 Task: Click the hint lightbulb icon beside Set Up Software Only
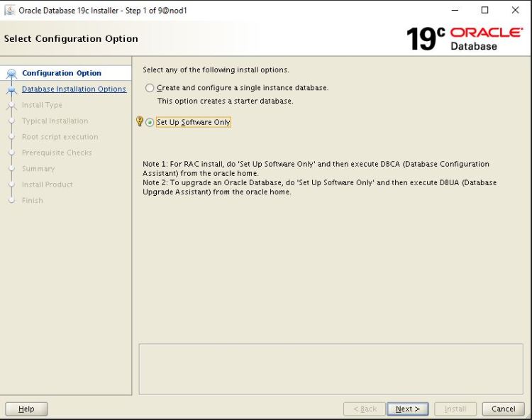point(139,122)
